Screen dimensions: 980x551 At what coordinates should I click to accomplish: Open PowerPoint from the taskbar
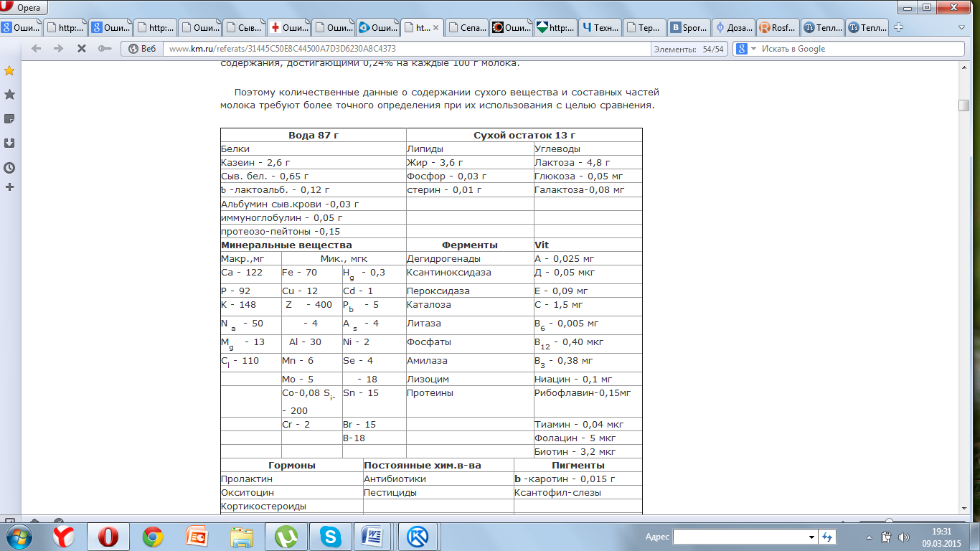pyautogui.click(x=197, y=536)
